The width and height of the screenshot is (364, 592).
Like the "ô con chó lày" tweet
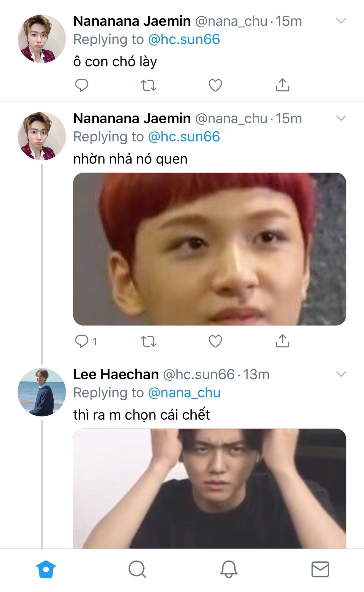(215, 85)
